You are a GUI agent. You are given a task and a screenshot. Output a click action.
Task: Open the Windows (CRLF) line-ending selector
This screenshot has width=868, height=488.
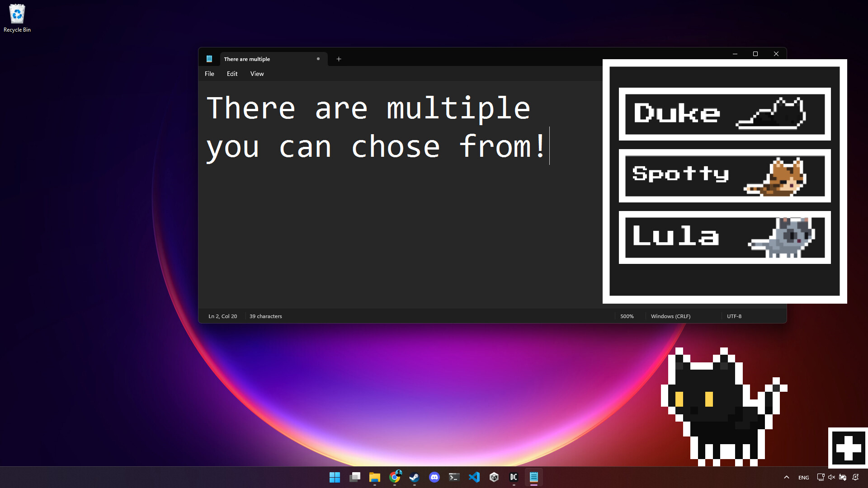[670, 316]
